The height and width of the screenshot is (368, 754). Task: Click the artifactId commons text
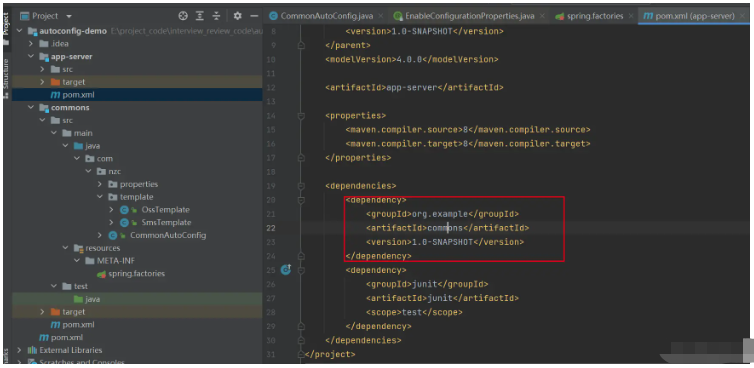pos(445,228)
